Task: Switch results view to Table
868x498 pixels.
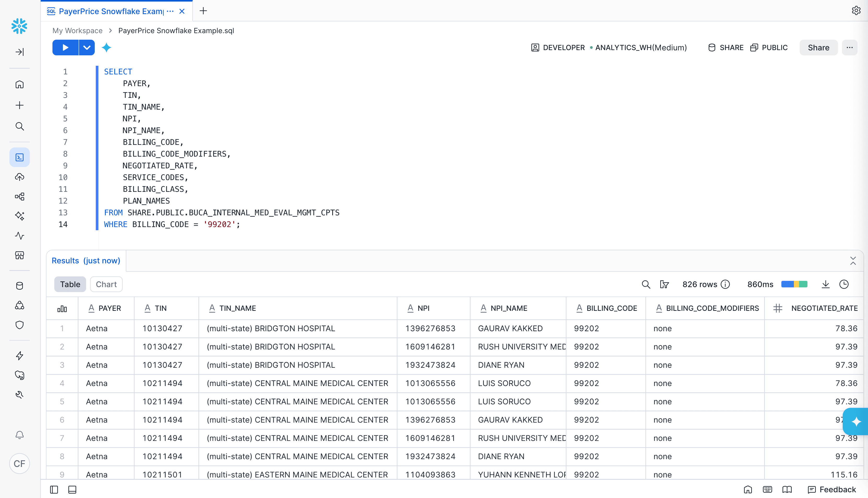Action: click(x=70, y=284)
